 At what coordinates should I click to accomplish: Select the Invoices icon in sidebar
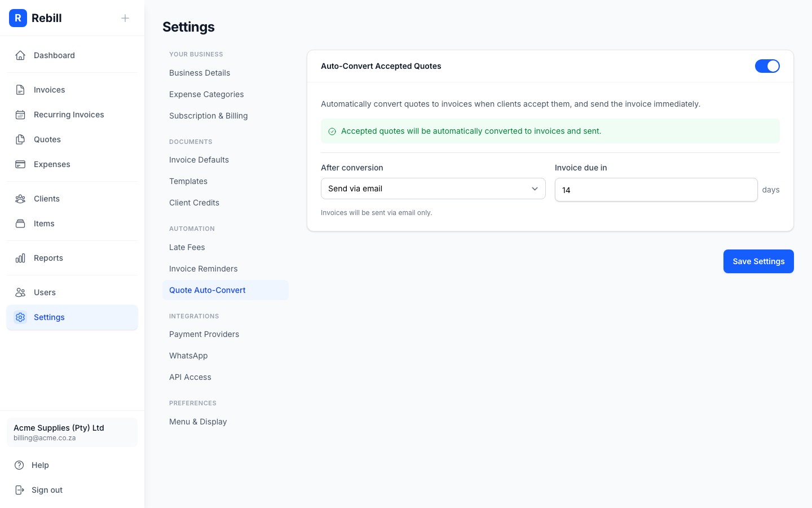tap(20, 89)
